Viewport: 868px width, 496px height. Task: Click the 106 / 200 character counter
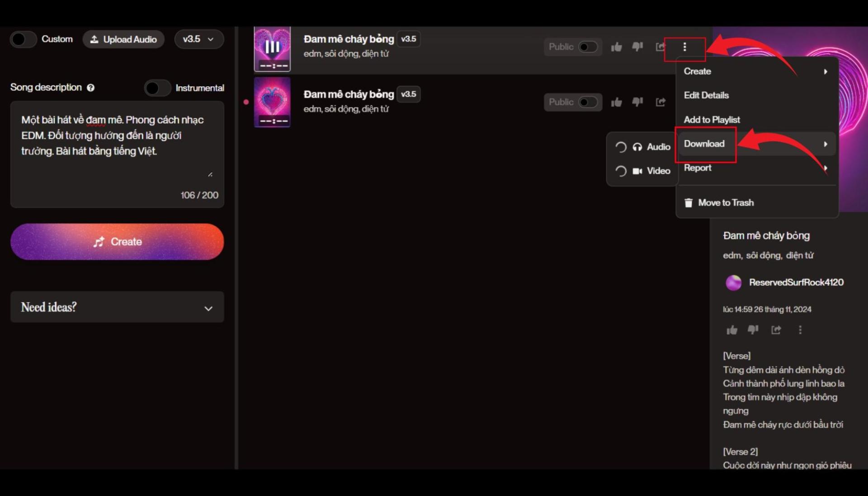click(199, 195)
